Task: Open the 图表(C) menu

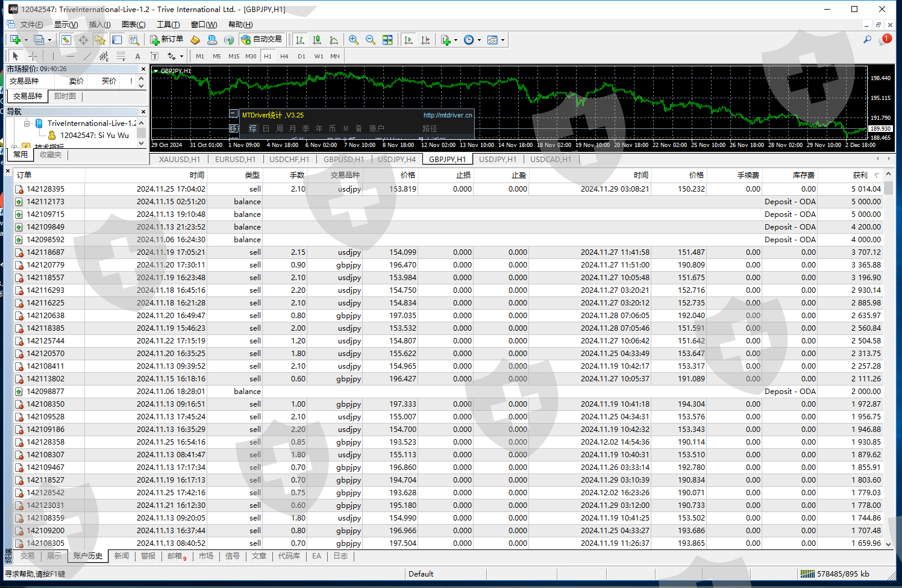Action: (133, 25)
